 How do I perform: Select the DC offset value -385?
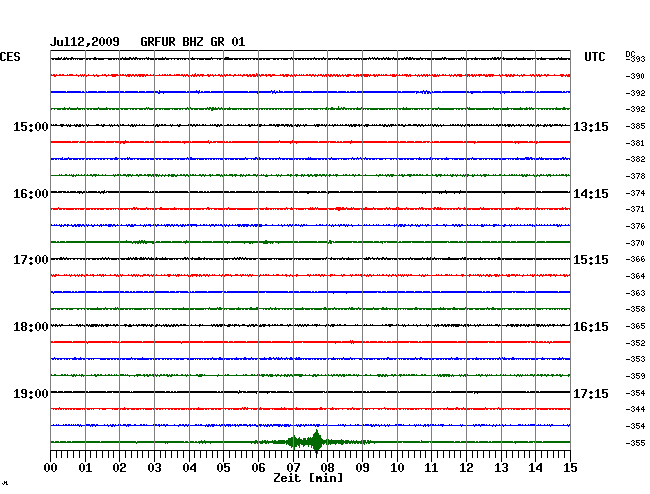(x=635, y=126)
